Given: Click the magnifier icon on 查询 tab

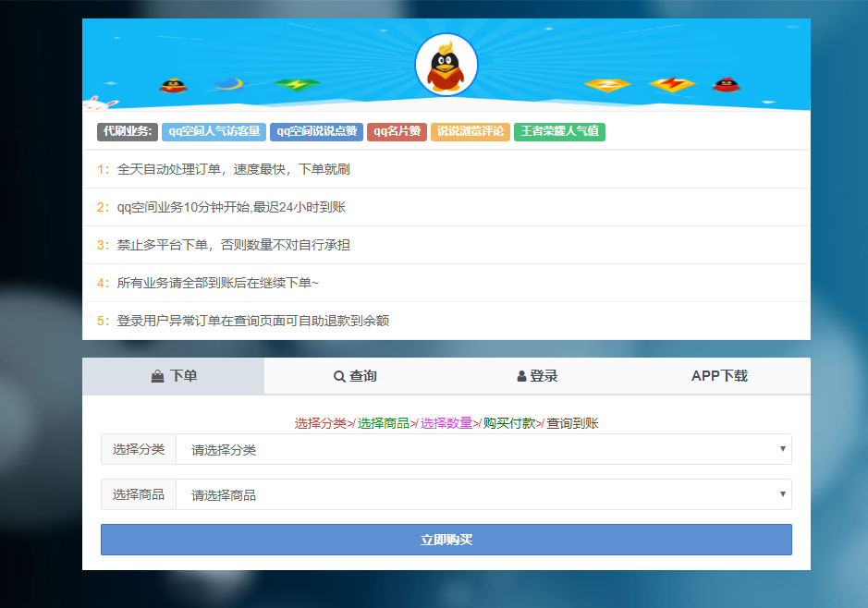Looking at the screenshot, I should (x=339, y=377).
